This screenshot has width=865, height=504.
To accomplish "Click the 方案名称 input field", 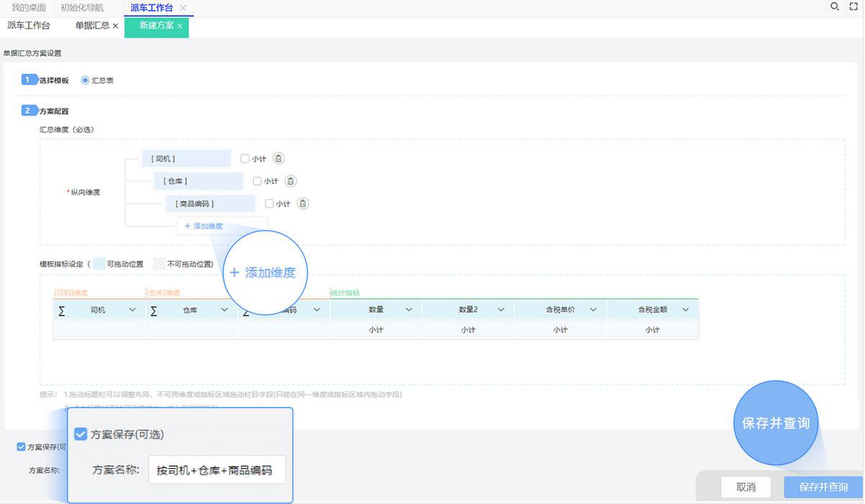I will (216, 470).
